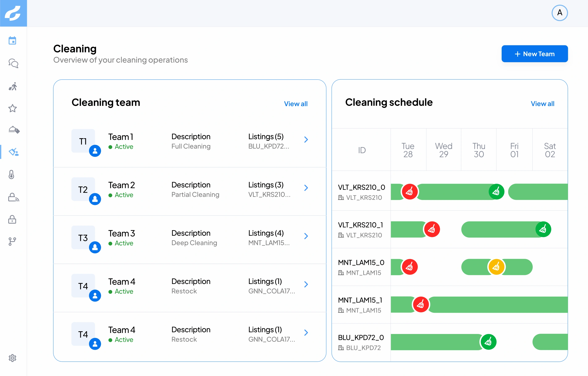588x376 pixels.
Task: Click Deep Cleaning description
Action: [x=194, y=243]
